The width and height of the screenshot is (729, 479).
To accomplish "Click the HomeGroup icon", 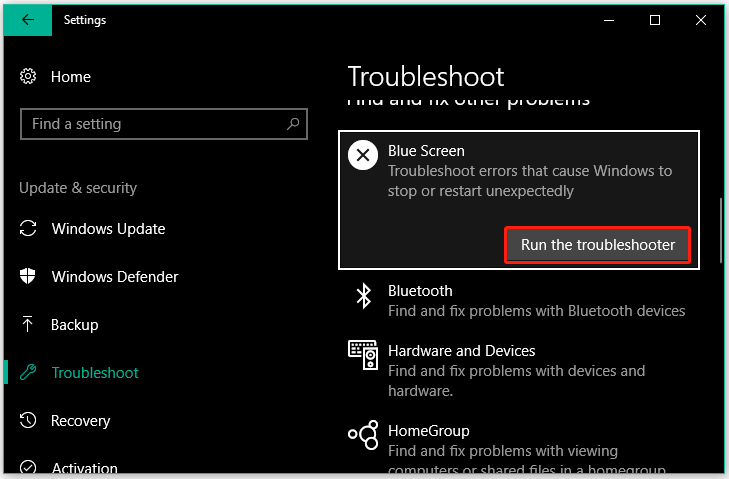I will click(362, 435).
